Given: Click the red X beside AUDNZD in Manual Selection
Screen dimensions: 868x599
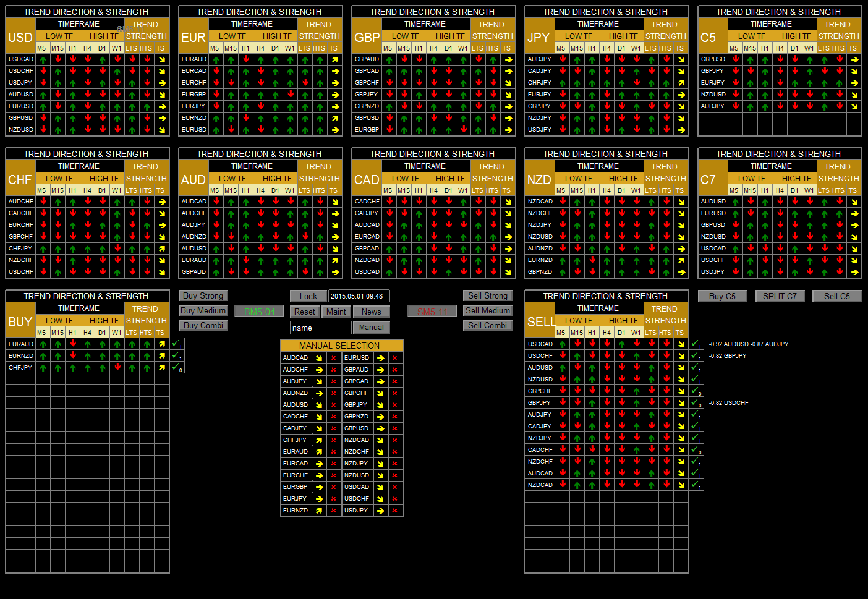Looking at the screenshot, I should [x=334, y=393].
